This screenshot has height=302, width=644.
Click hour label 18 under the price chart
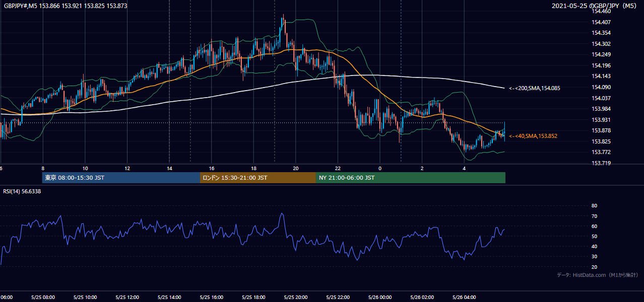[253, 168]
